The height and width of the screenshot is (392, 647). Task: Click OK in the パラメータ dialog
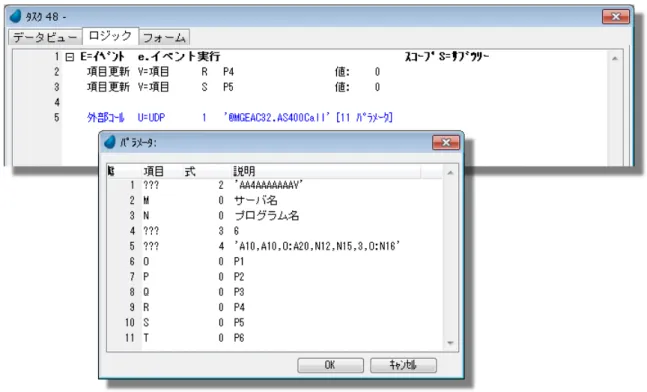pos(330,365)
